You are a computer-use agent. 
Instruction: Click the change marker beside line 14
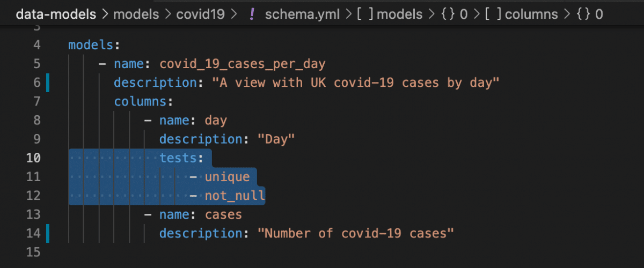click(x=47, y=234)
